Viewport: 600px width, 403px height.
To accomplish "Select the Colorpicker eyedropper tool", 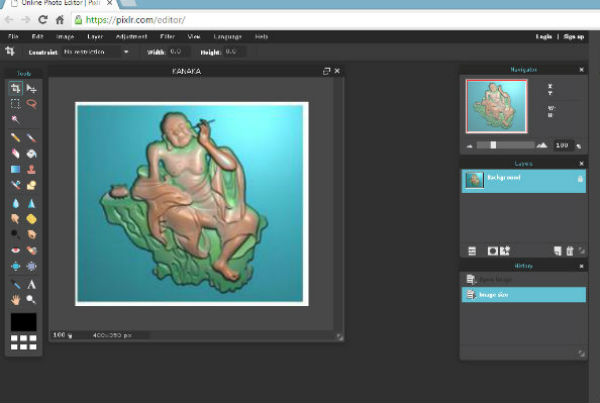I will [x=15, y=284].
